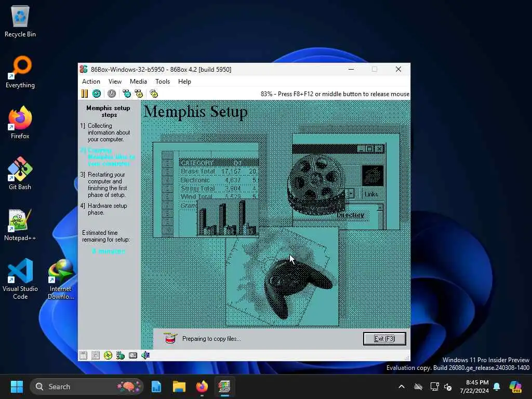This screenshot has width=532, height=399.
Task: Minimize the 86Box window
Action: pos(351,69)
